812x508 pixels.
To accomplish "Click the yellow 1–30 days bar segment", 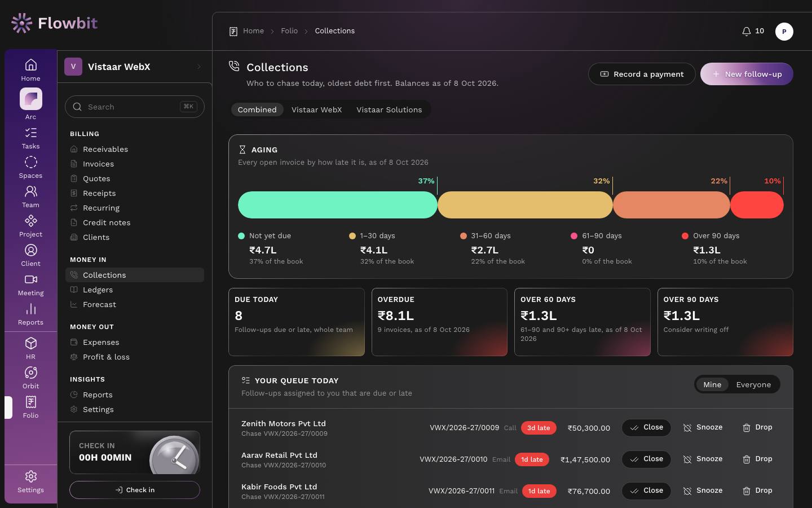I will coord(525,205).
